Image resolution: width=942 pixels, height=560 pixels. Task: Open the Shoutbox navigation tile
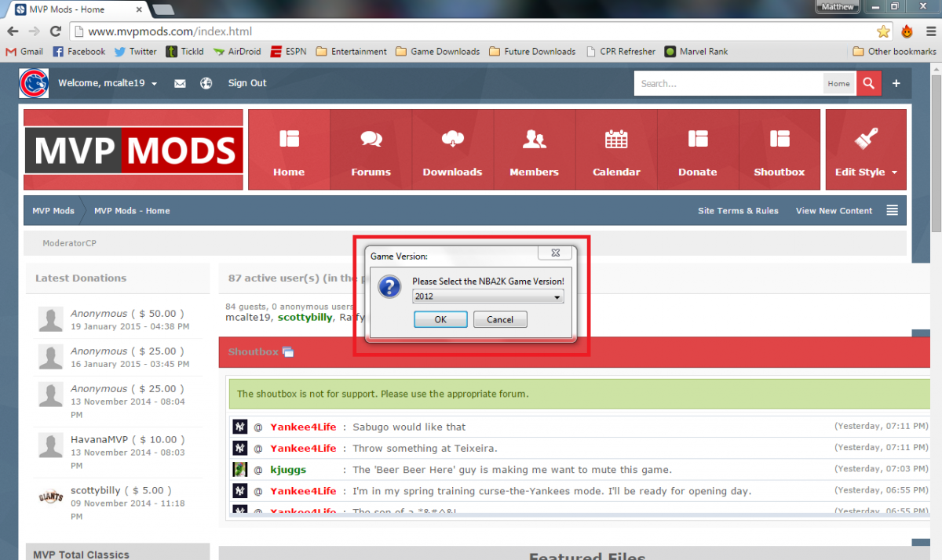click(x=780, y=150)
